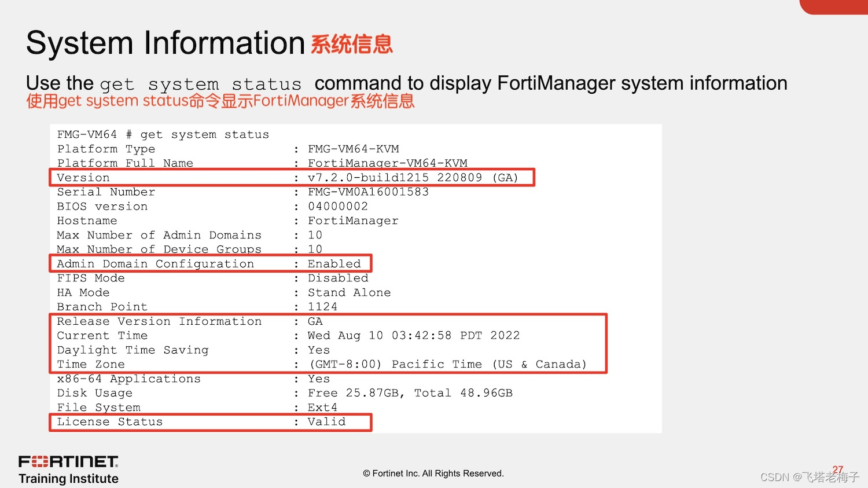This screenshot has width=868, height=488.
Task: Click the BIOS value '04000002'
Action: click(x=338, y=207)
